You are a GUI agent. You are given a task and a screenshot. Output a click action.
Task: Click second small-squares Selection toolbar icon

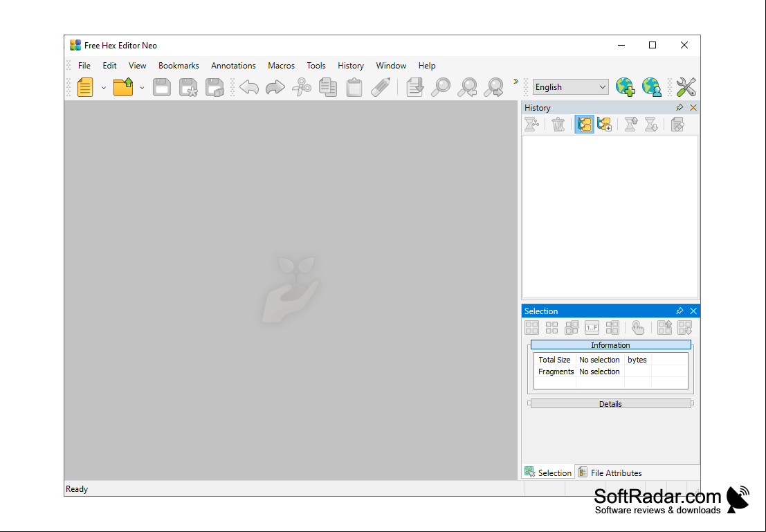(x=551, y=327)
